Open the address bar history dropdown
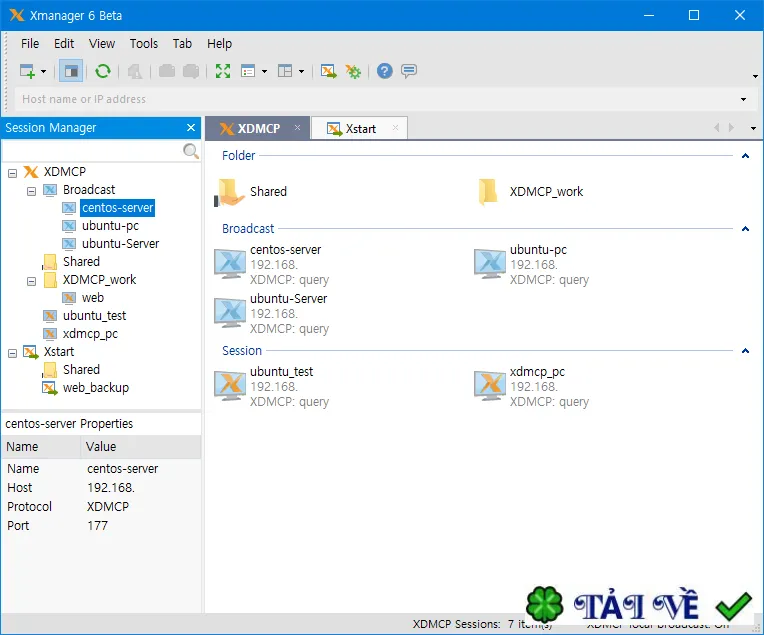Viewport: 764px width, 635px height. tap(744, 99)
